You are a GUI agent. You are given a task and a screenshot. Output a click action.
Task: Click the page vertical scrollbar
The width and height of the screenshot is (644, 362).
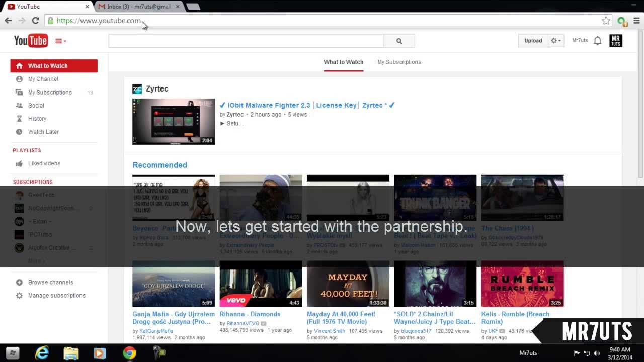click(640, 104)
